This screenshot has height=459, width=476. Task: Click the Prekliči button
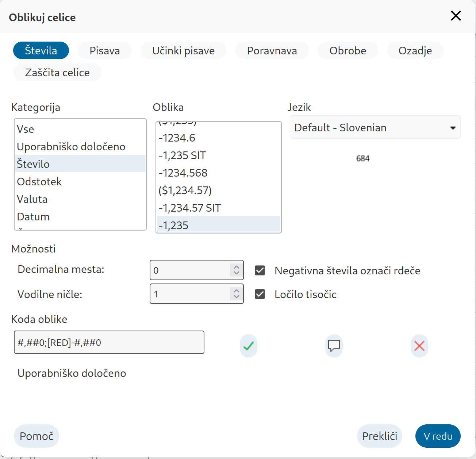pos(380,436)
